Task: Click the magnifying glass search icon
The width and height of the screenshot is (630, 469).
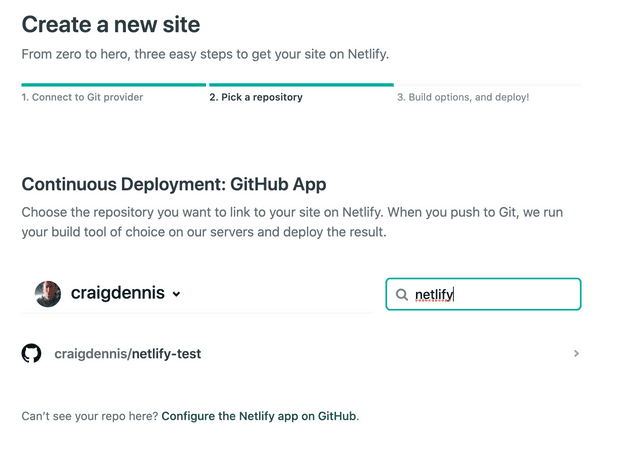Action: [x=401, y=295]
